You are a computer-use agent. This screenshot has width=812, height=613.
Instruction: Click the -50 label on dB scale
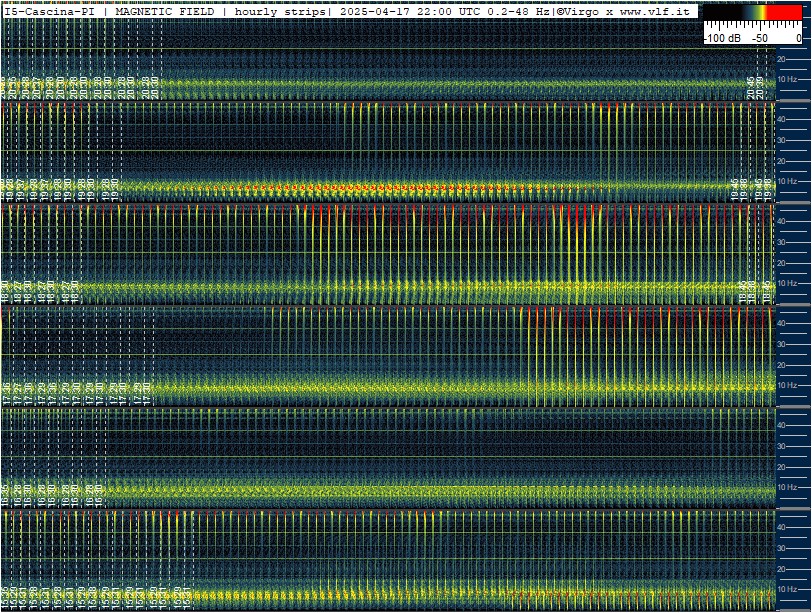click(760, 38)
